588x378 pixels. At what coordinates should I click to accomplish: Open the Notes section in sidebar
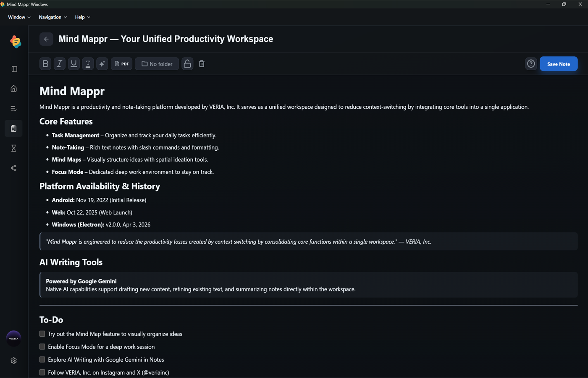(x=14, y=129)
